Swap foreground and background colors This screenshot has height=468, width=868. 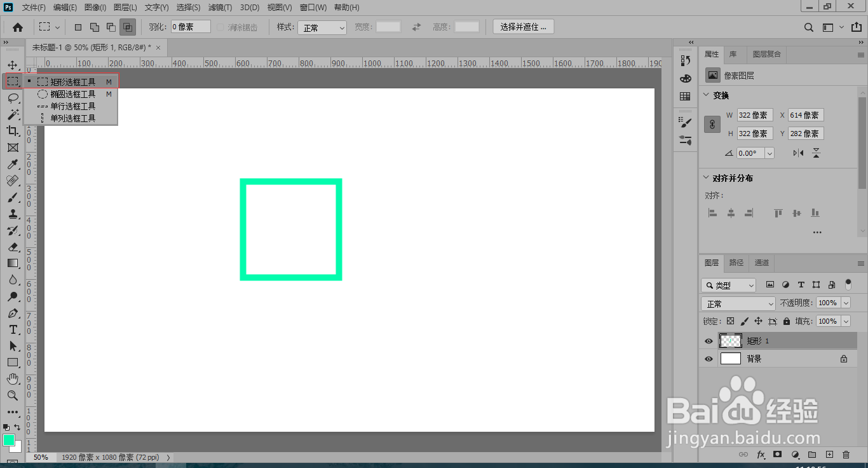18,427
